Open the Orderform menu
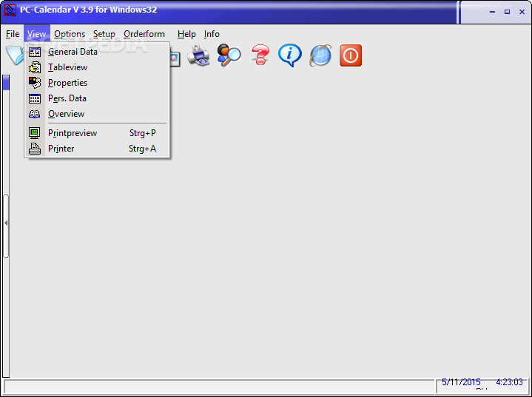This screenshot has height=397, width=532. pyautogui.click(x=144, y=34)
